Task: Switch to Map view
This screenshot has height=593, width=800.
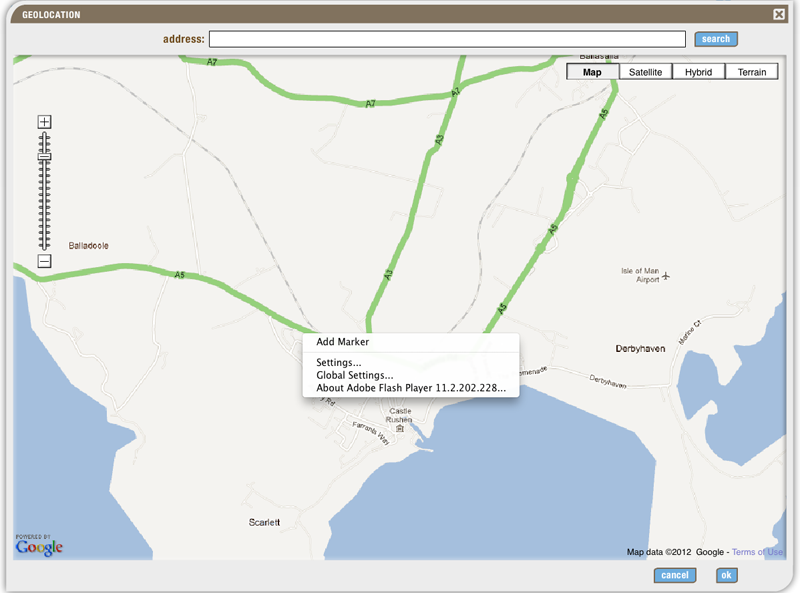Action: [592, 72]
